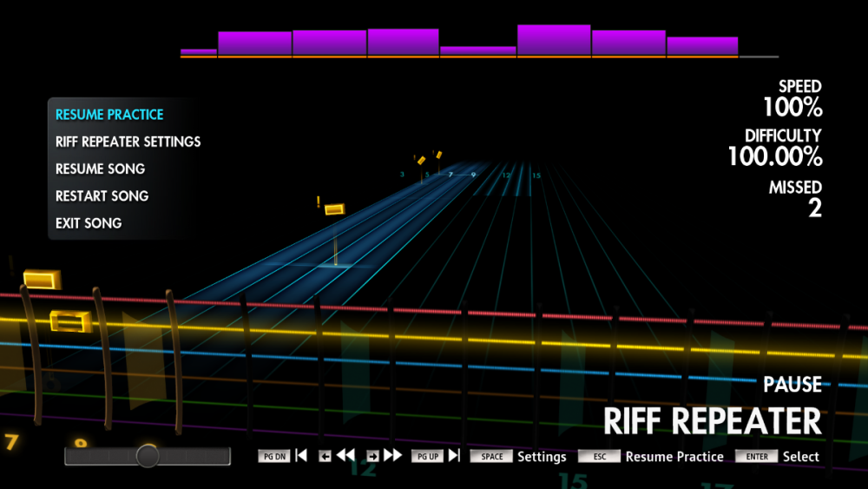
Task: Click the ESC key icon
Action: coord(599,456)
